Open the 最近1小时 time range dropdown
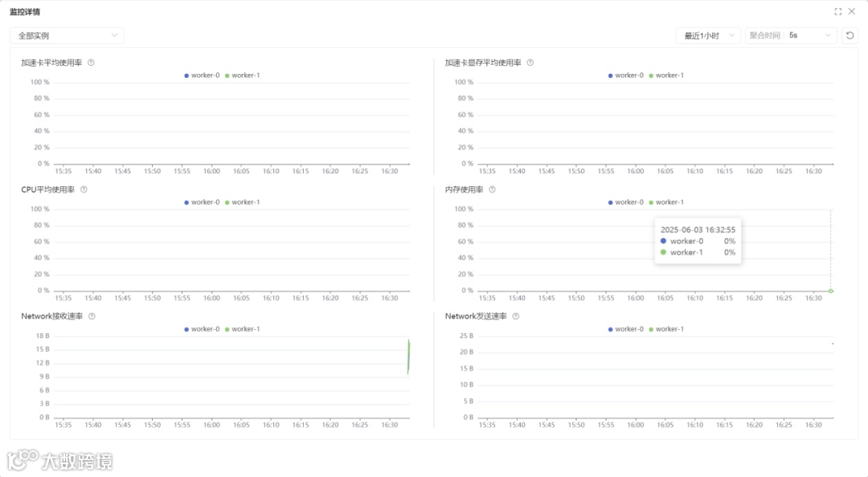This screenshot has width=868, height=477. click(x=709, y=35)
